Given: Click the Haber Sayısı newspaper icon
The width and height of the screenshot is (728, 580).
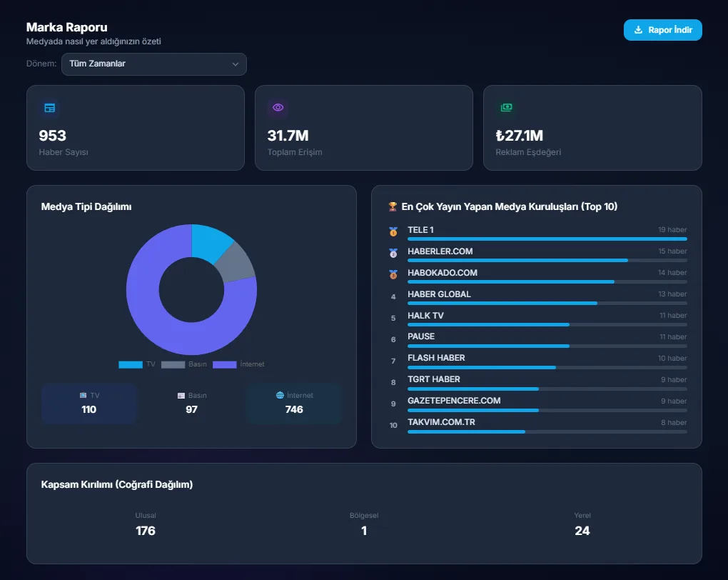Looking at the screenshot, I should [x=49, y=108].
